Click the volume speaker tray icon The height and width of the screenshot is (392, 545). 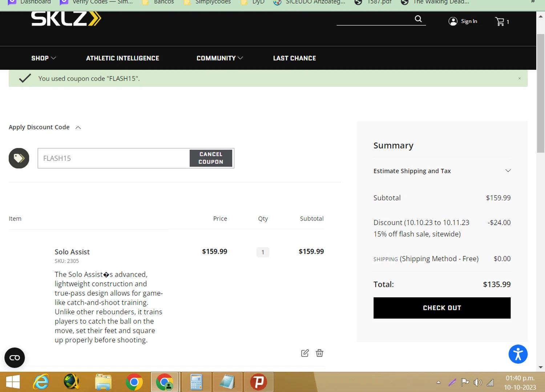[x=478, y=382]
